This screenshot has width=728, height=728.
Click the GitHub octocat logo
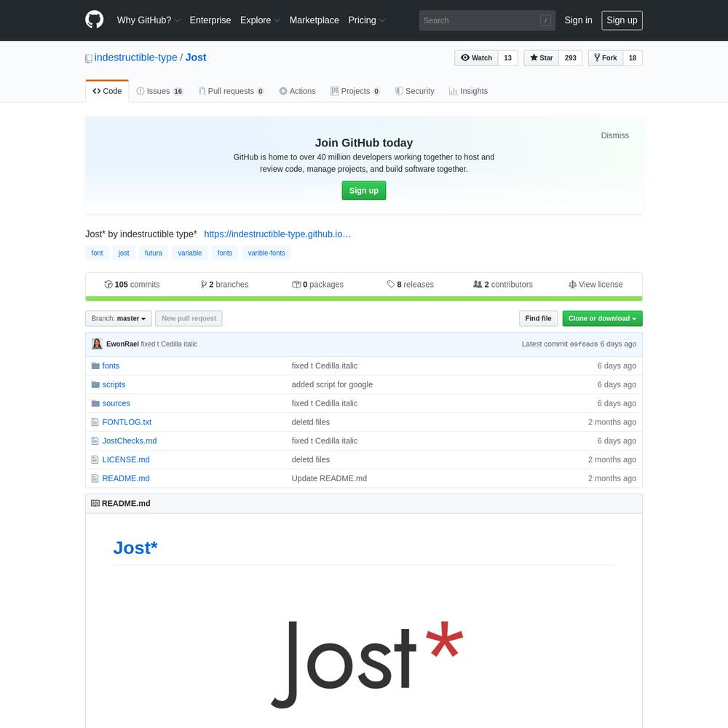[x=94, y=20]
